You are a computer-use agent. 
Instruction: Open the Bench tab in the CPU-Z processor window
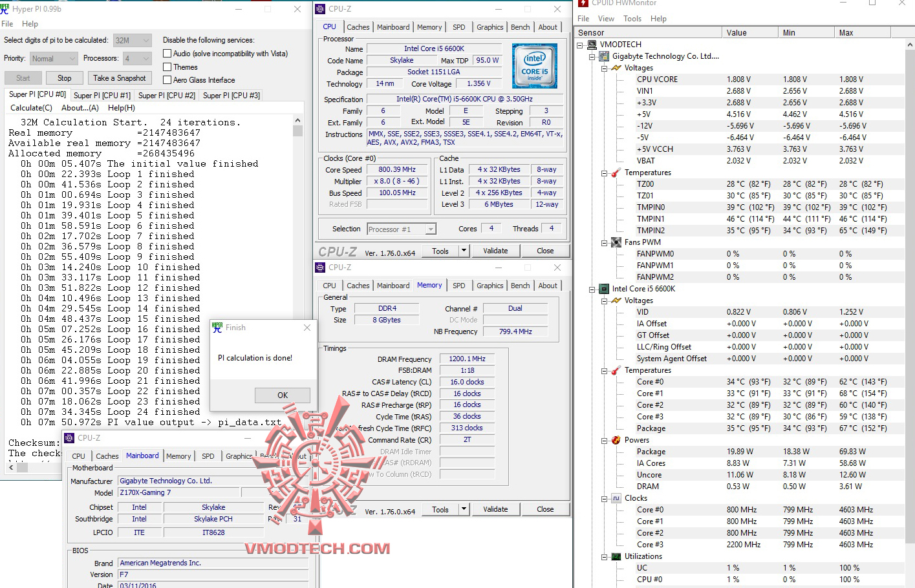(x=520, y=27)
